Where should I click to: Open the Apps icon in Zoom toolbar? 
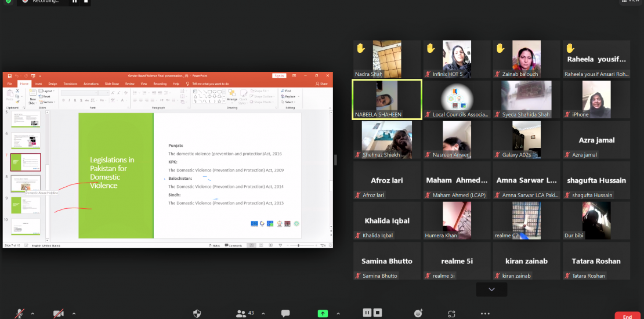pyautogui.click(x=451, y=314)
